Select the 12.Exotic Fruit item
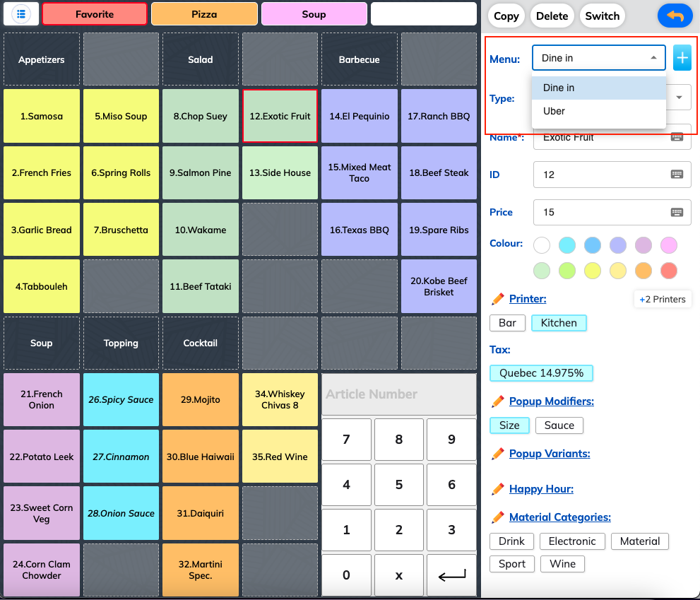Image resolution: width=700 pixels, height=600 pixels. [280, 116]
